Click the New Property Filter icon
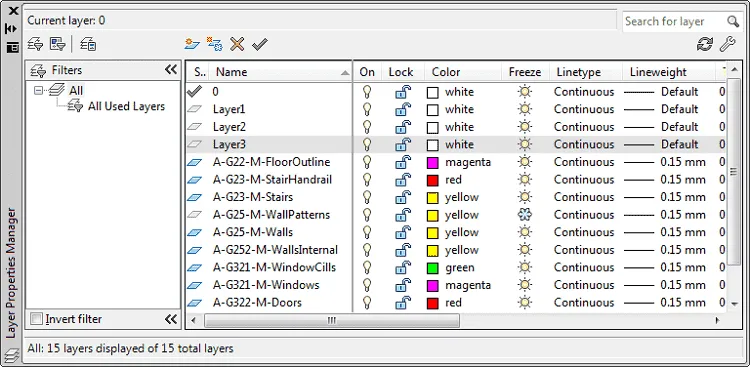Viewport: 750px width, 367px height. (x=35, y=44)
